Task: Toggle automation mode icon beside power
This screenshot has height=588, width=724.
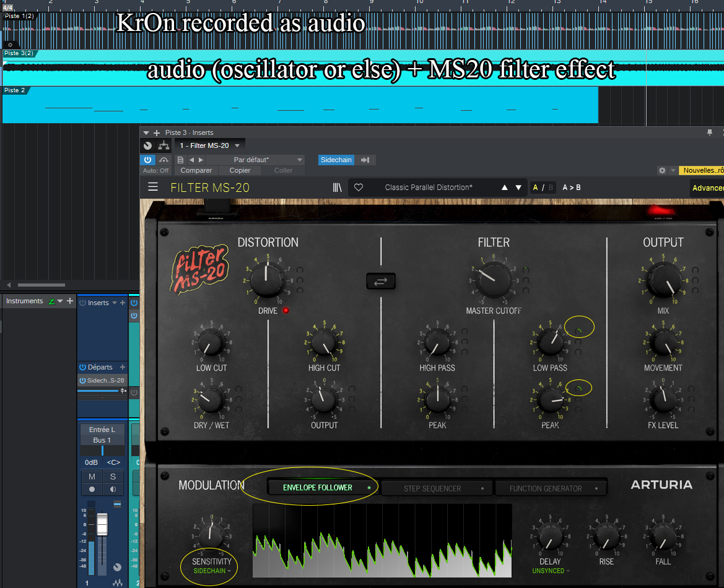Action: [164, 160]
